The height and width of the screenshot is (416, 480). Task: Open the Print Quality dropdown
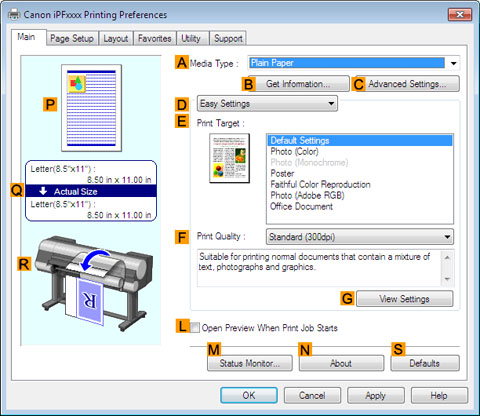360,237
